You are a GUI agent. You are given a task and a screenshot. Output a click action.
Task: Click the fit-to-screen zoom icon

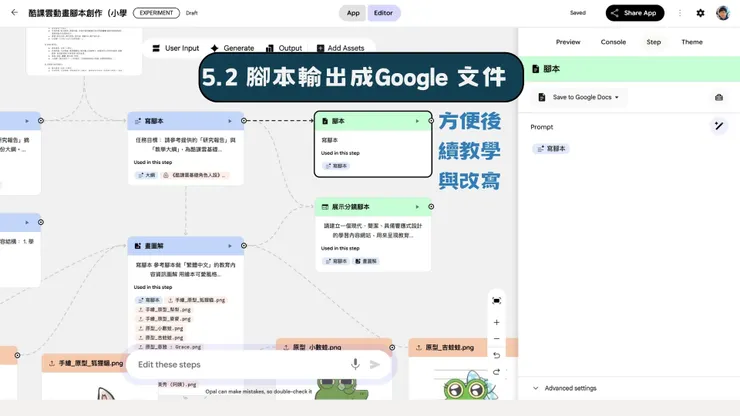[x=496, y=301]
